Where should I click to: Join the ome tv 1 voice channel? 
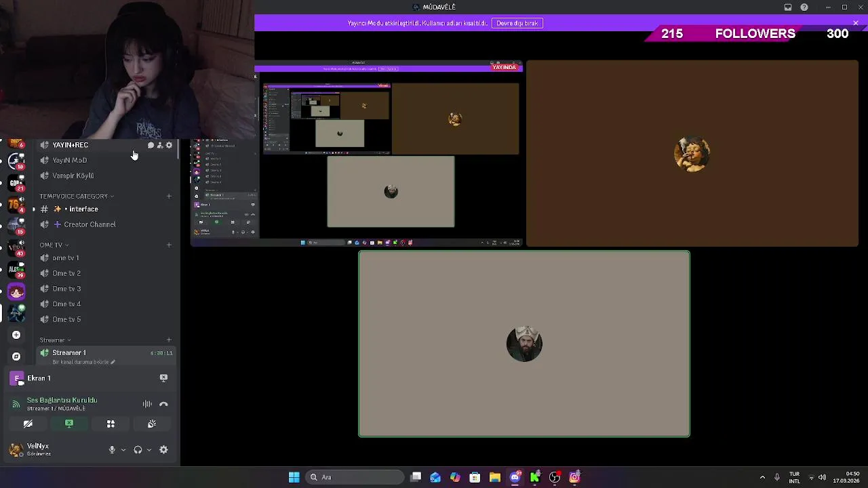pos(105,258)
